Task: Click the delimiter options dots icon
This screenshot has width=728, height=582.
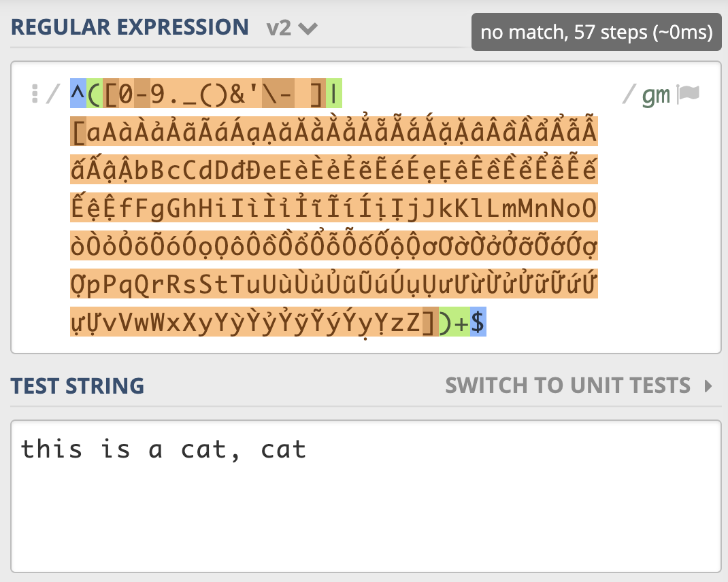Action: point(34,94)
